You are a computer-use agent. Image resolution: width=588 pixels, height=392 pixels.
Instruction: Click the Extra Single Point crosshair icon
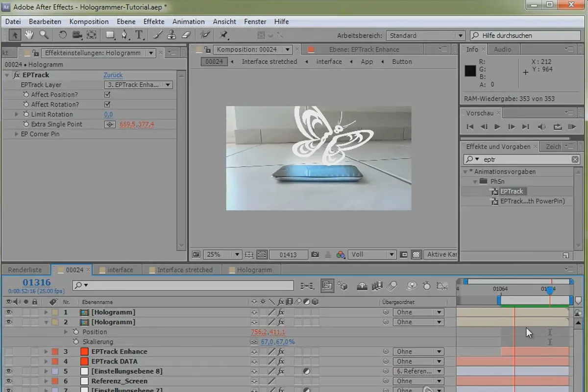pos(110,124)
